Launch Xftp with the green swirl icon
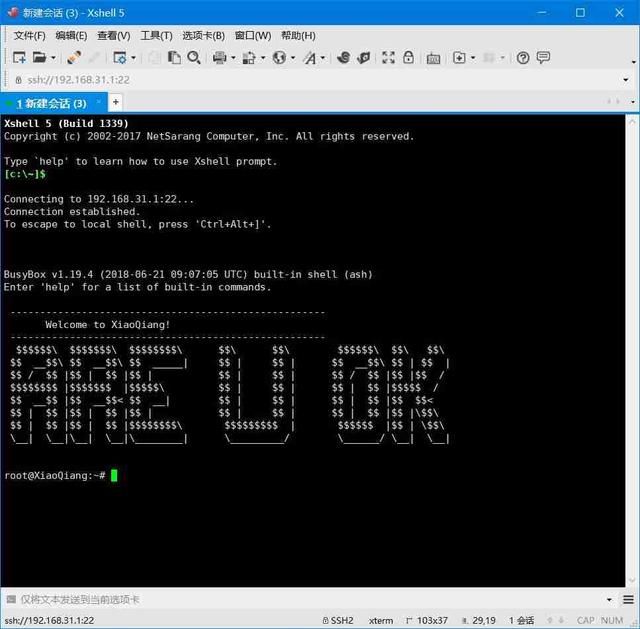 (x=344, y=58)
